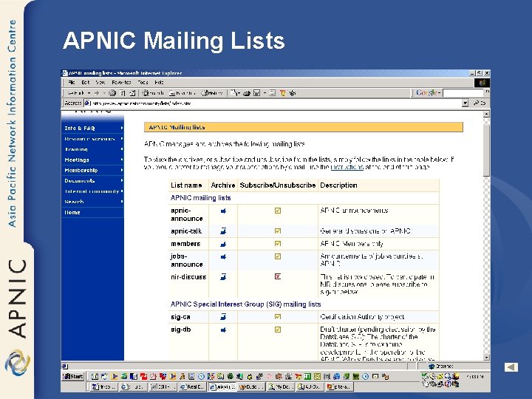Open the apnic-talk archive icon
This screenshot has height=399, width=532.
click(223, 231)
